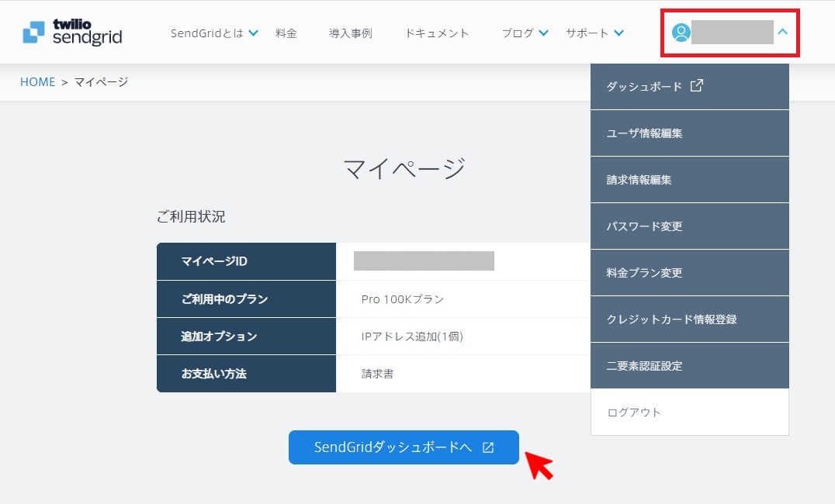
Task: Click the user avatar icon in the header
Action: pyautogui.click(x=681, y=32)
